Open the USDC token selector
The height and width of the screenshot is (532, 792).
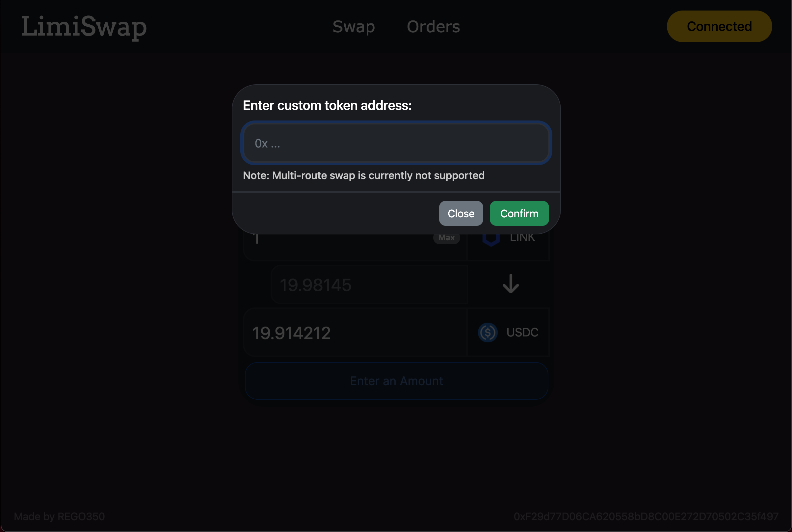click(x=508, y=332)
